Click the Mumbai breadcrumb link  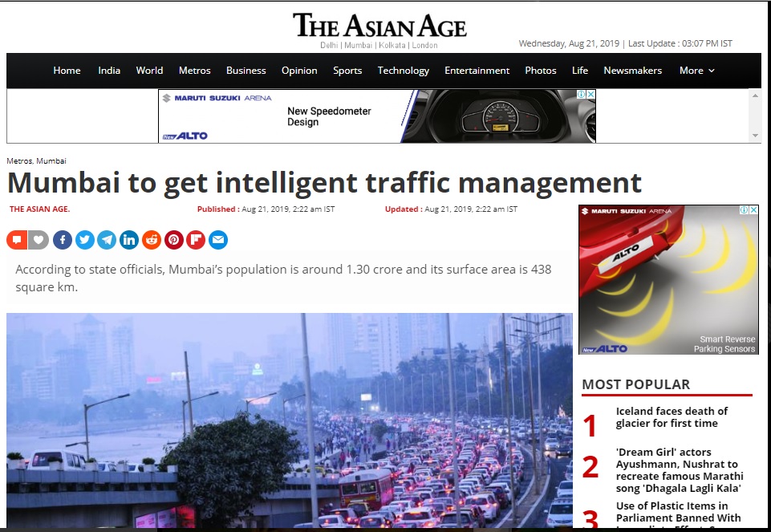pos(51,160)
